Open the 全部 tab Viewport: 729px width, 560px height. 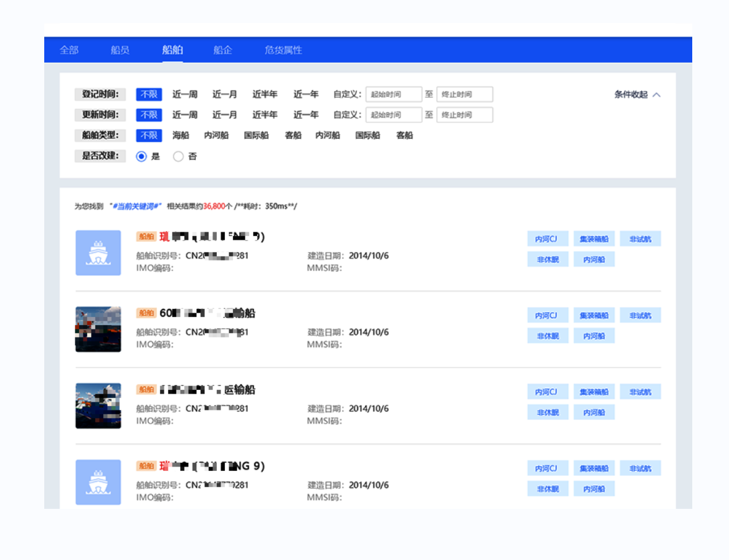point(69,50)
